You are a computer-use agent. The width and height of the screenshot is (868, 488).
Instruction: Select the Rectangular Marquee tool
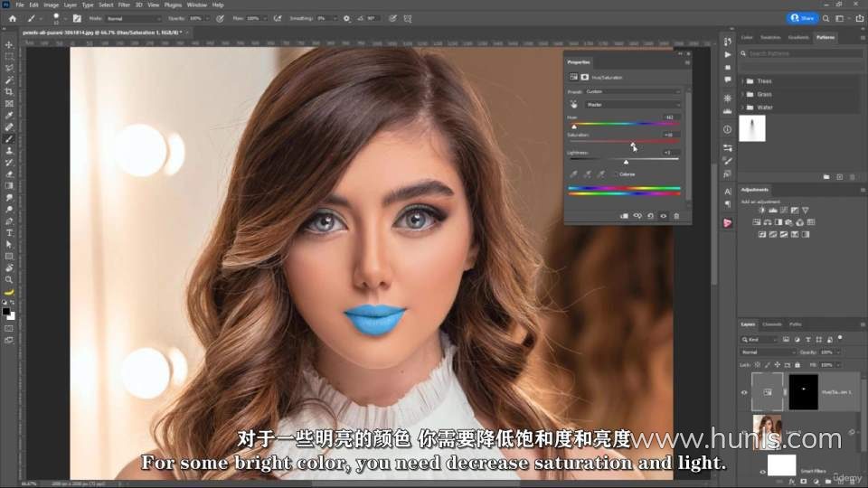(9, 56)
